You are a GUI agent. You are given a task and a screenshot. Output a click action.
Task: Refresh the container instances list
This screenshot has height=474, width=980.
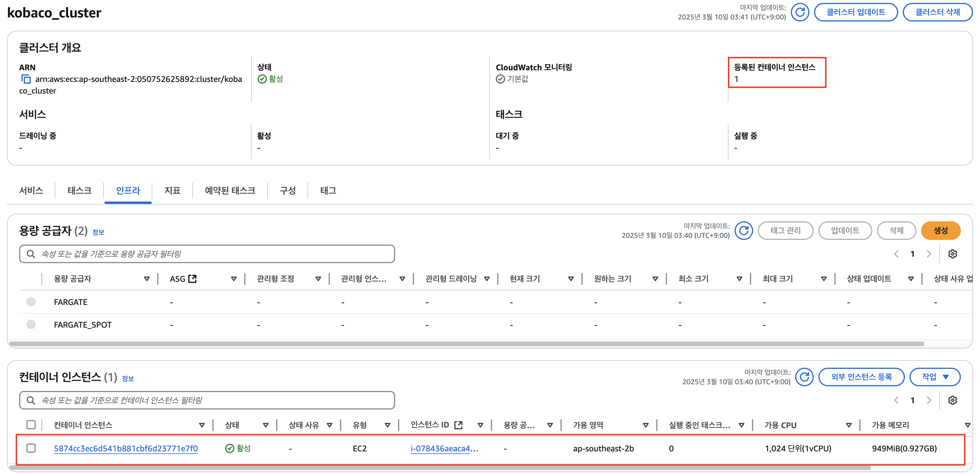[804, 377]
